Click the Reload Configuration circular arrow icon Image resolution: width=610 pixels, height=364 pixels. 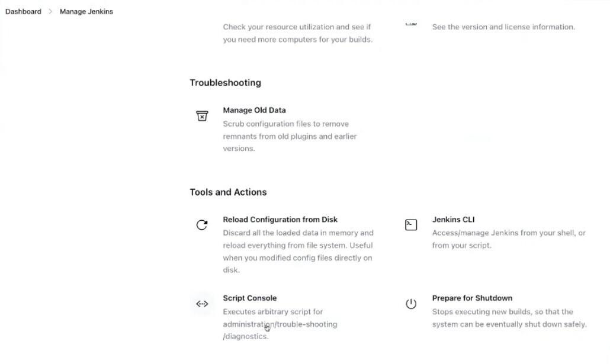(x=202, y=225)
